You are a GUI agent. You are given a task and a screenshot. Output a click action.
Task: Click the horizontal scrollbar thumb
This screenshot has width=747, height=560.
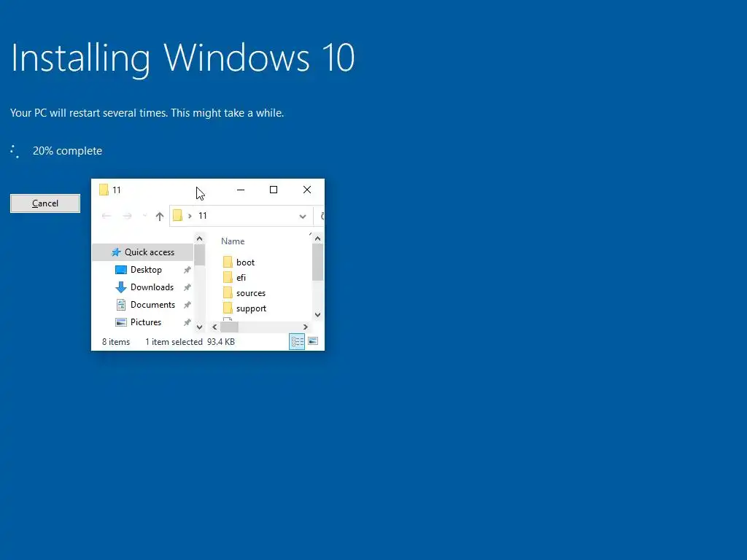pyautogui.click(x=229, y=327)
